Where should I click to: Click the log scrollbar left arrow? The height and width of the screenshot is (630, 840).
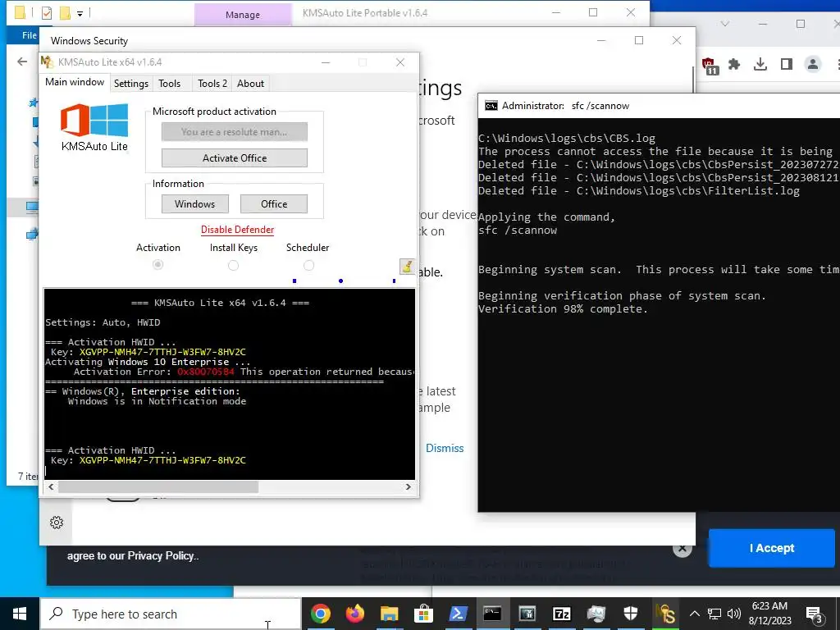(51, 487)
